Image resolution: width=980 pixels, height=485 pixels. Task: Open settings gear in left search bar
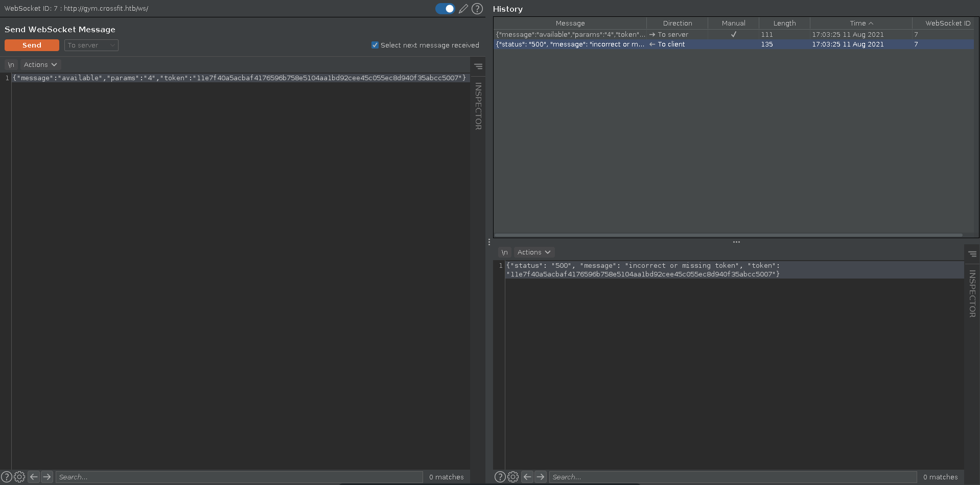click(19, 477)
